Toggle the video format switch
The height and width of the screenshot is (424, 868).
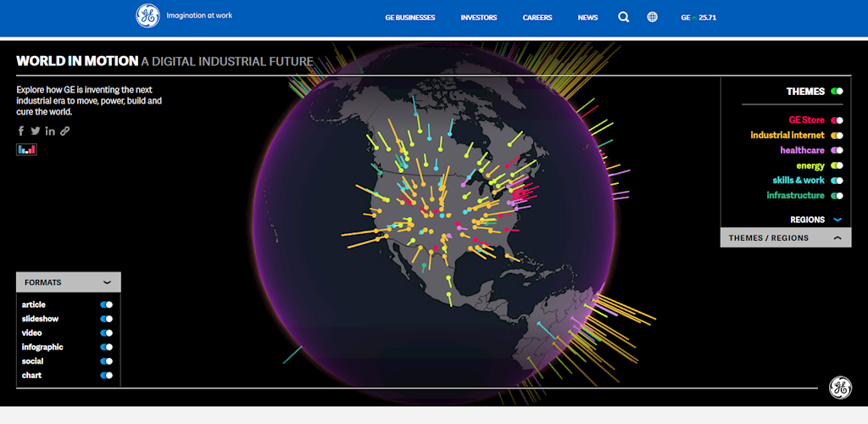[106, 332]
